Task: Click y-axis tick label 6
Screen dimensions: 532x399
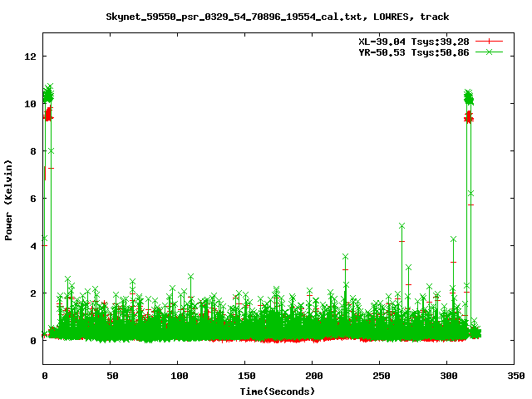Action: [x=33, y=199]
